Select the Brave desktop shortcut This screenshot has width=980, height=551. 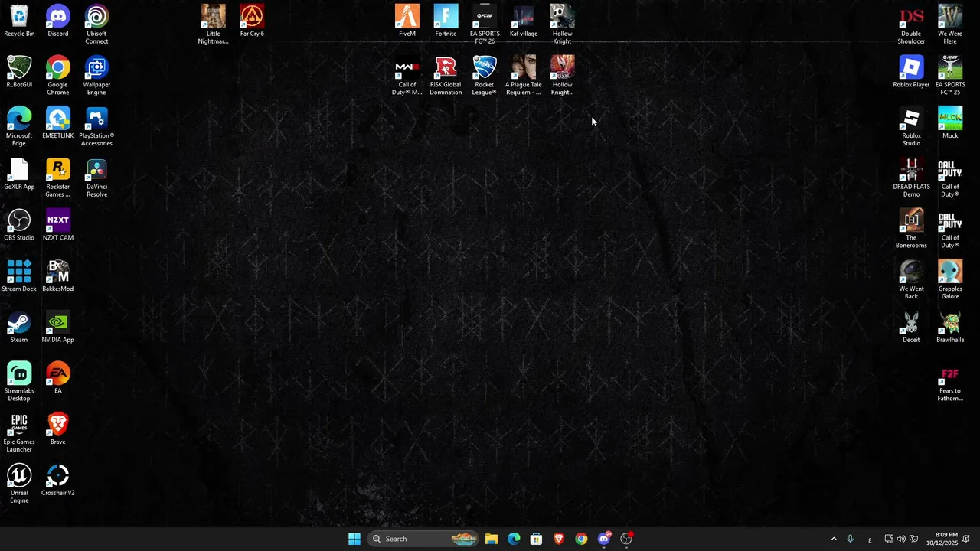(x=58, y=429)
